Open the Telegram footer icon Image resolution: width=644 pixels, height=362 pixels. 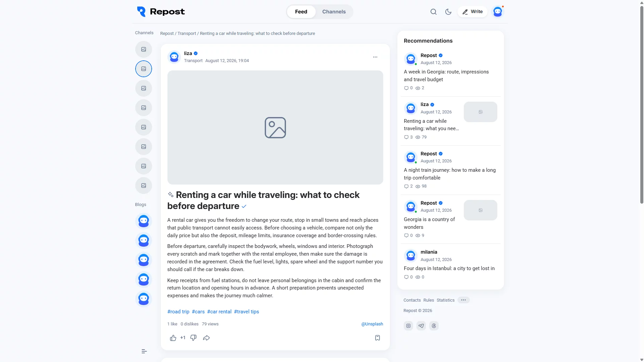(x=421, y=326)
